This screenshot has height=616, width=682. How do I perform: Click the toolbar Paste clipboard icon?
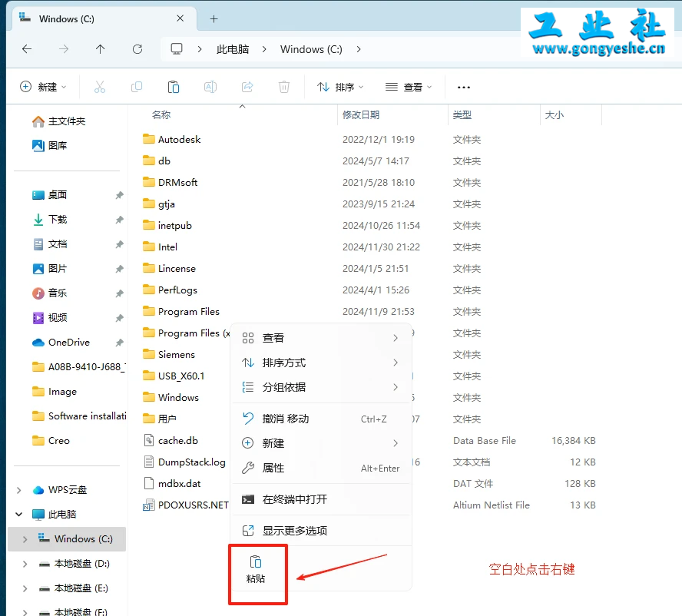tap(174, 87)
